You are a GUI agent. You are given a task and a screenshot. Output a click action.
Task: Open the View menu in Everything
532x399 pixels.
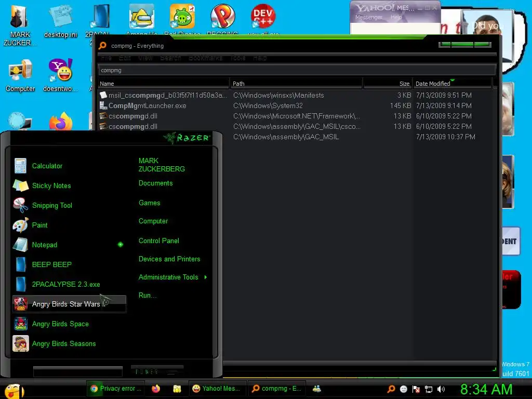[145, 58]
